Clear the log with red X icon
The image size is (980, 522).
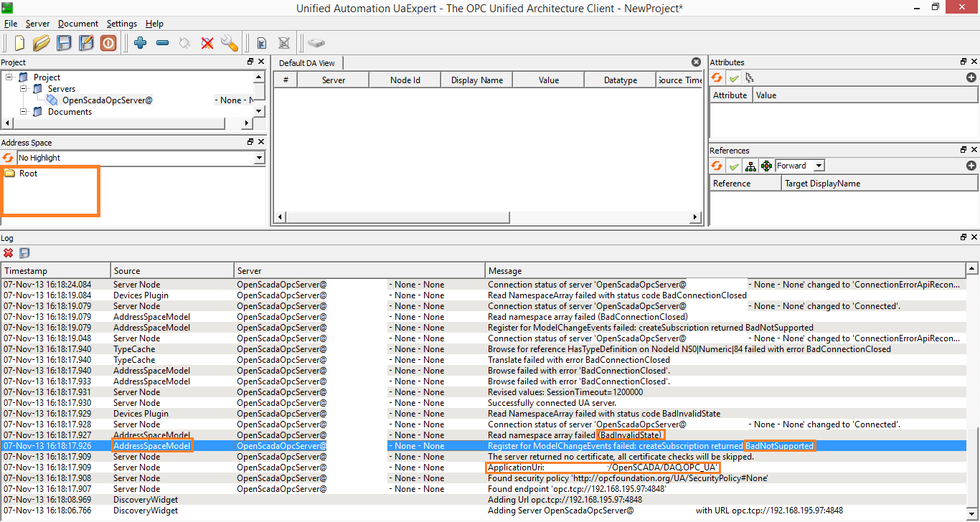(9, 253)
